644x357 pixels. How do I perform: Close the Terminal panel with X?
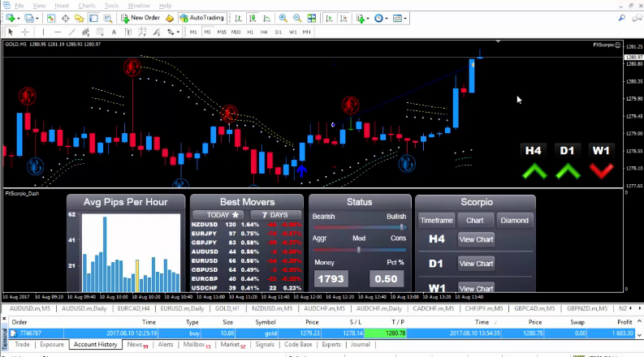(x=4, y=318)
